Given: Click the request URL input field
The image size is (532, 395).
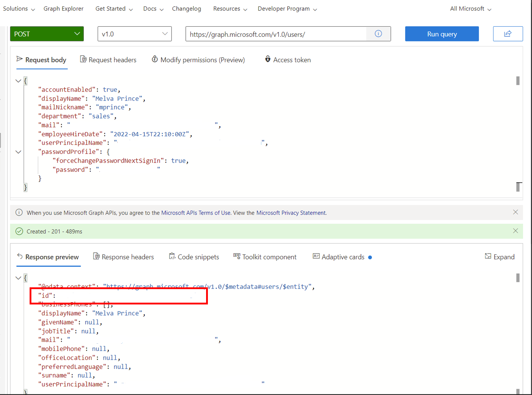Looking at the screenshot, I should (x=276, y=34).
